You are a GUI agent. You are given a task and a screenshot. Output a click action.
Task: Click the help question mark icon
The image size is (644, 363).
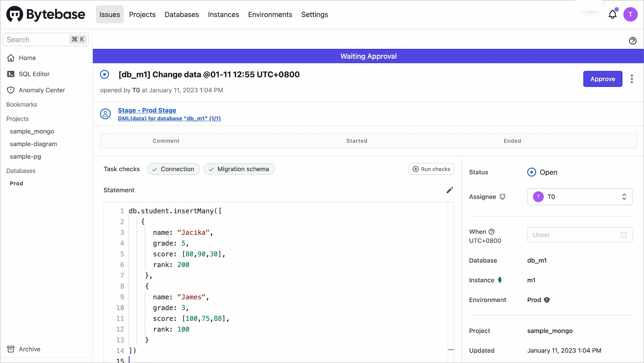point(633,41)
